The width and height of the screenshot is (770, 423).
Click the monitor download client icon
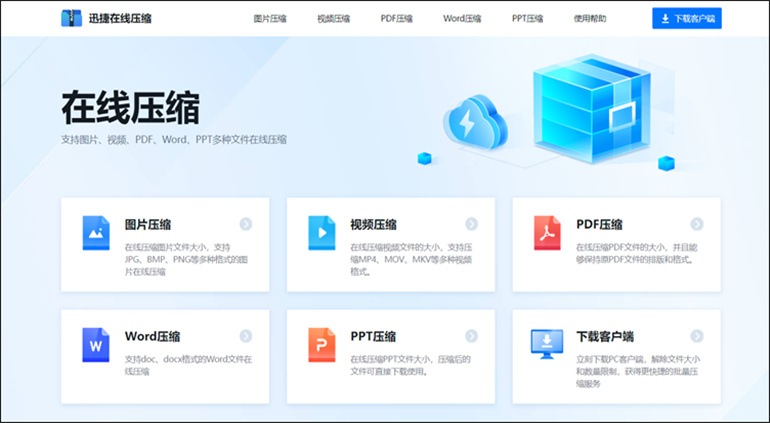pos(547,344)
